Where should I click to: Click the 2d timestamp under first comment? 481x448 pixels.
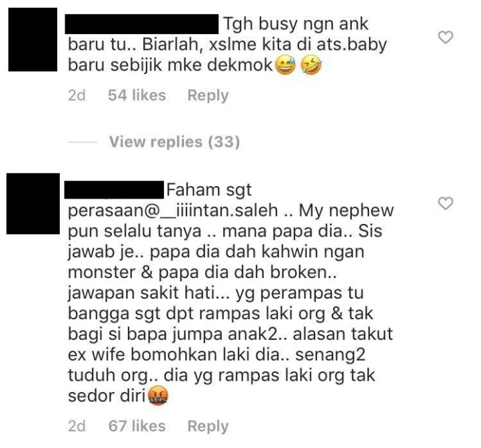coord(77,95)
